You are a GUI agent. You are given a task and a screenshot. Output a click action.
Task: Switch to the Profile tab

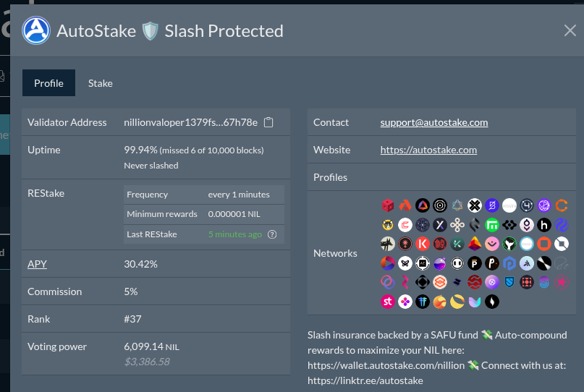pos(48,83)
